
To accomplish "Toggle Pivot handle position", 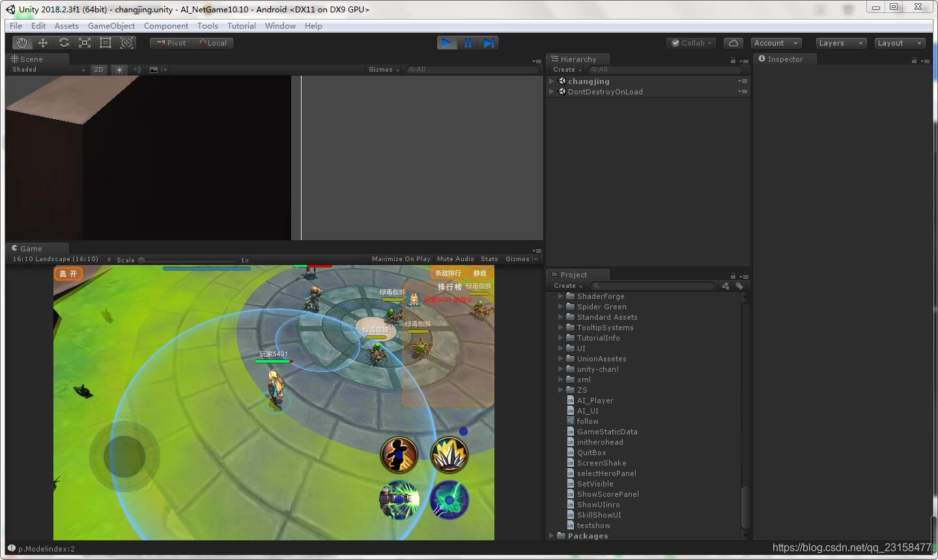I will tap(171, 43).
